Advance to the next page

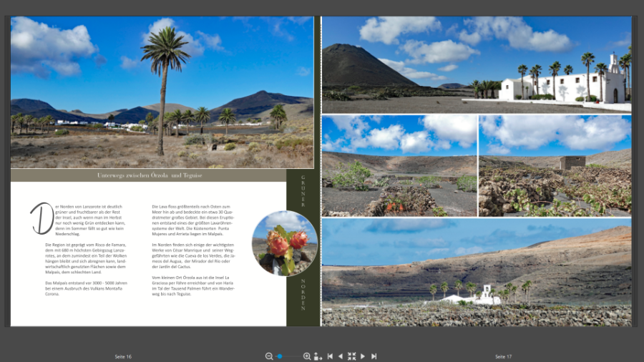[363, 356]
